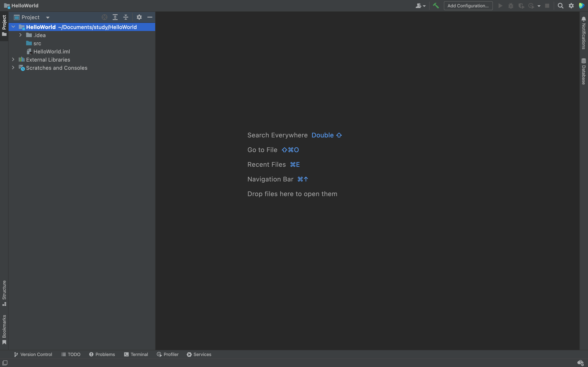Toggle the Database tool window
588x367 pixels.
pyautogui.click(x=584, y=71)
